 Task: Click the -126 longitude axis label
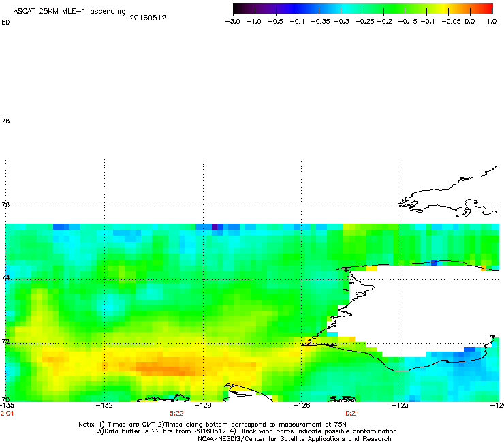coord(302,406)
